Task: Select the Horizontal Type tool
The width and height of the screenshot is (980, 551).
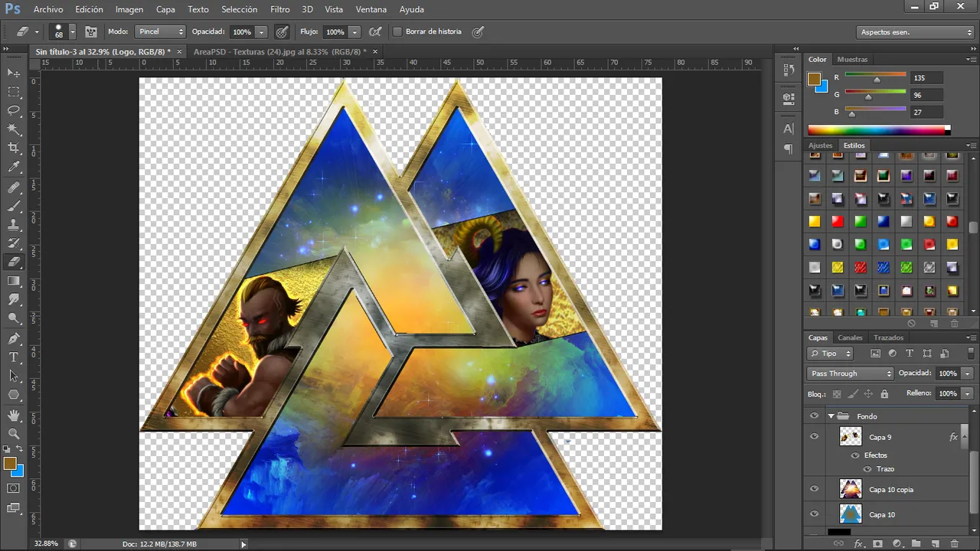Action: [14, 357]
